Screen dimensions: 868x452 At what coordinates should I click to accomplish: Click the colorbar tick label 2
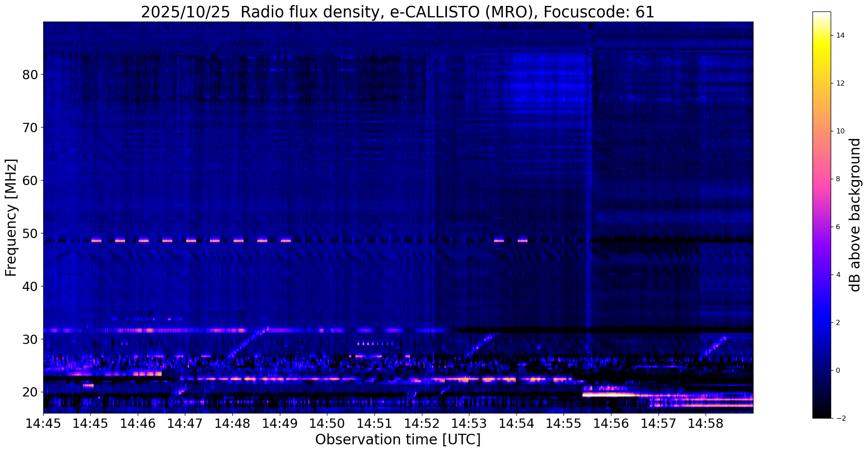click(x=837, y=323)
